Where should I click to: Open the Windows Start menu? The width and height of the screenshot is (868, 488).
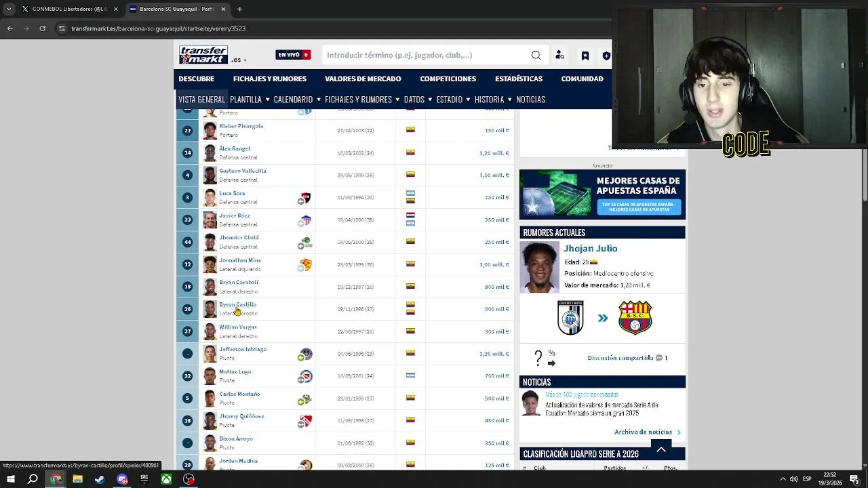point(10,479)
